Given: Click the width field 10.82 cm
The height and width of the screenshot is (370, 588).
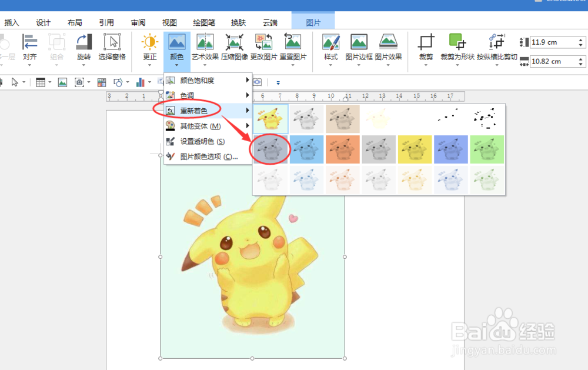Looking at the screenshot, I should (x=553, y=61).
